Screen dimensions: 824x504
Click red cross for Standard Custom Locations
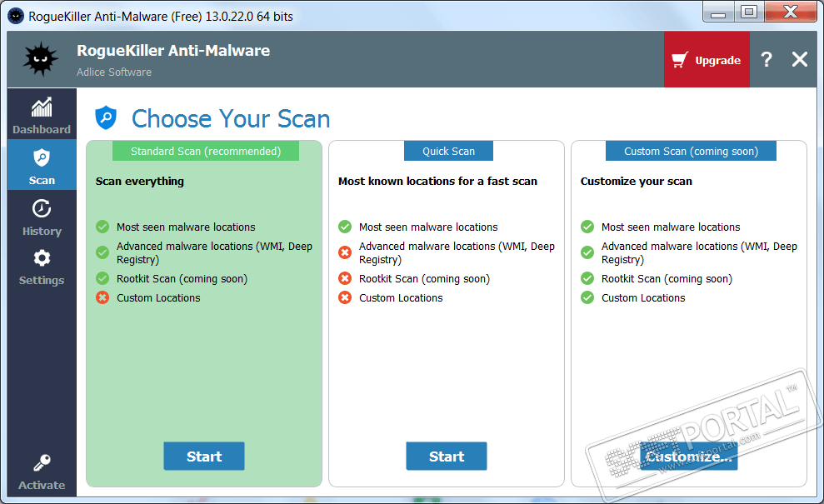[x=102, y=298]
